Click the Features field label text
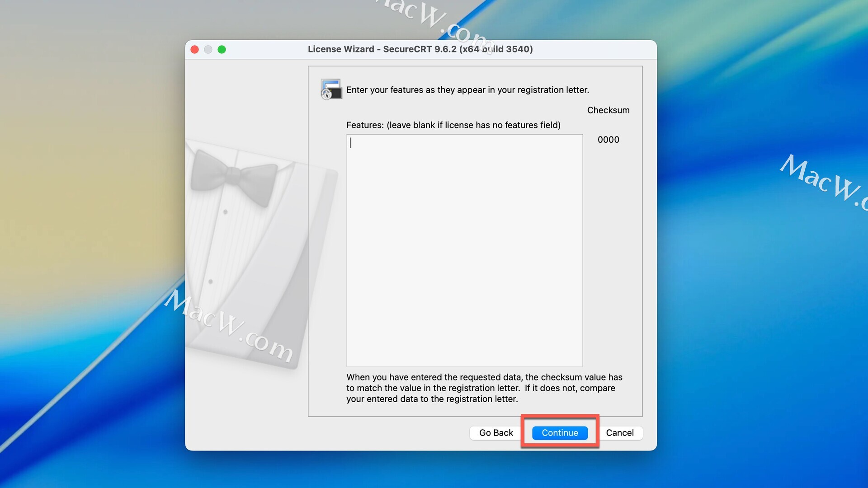Image resolution: width=868 pixels, height=488 pixels. (x=453, y=125)
